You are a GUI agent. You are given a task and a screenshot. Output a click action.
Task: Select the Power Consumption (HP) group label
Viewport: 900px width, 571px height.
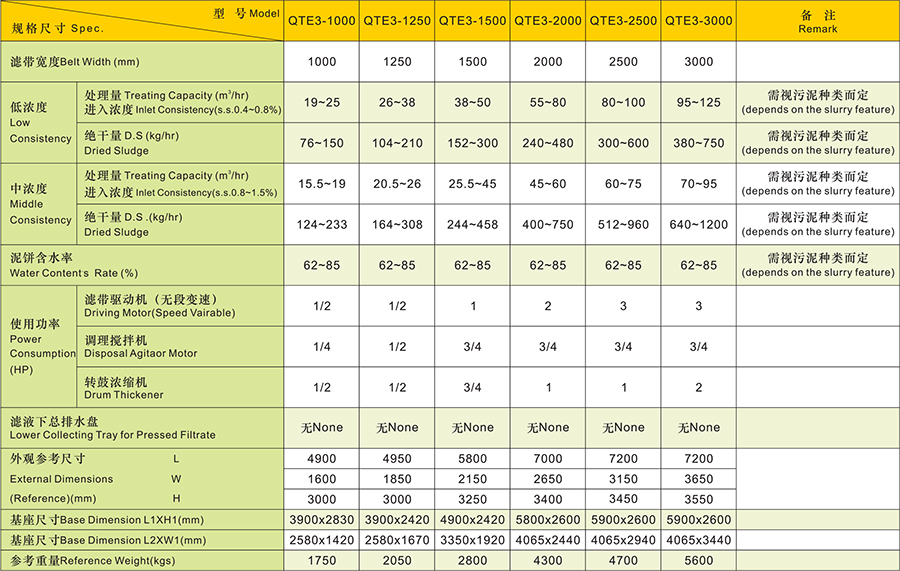click(41, 346)
